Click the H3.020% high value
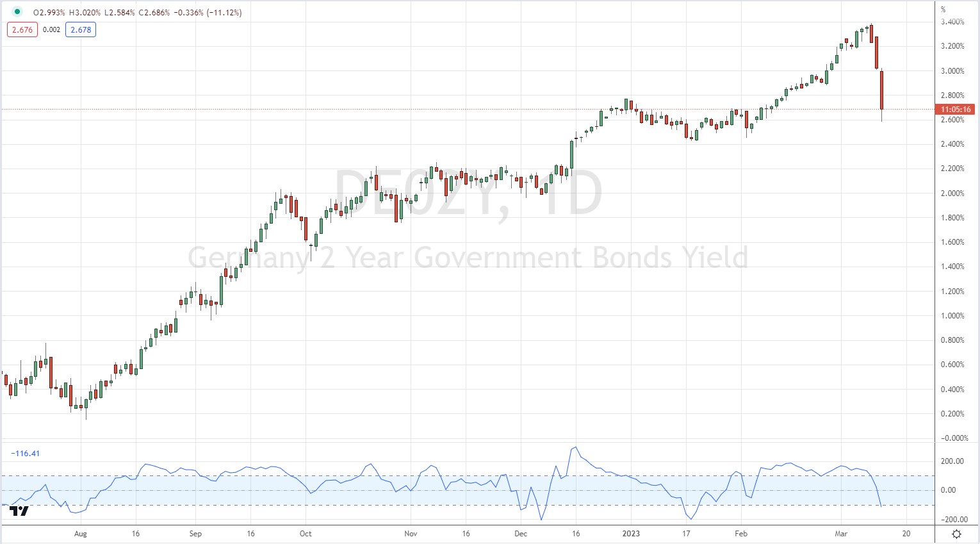Screen dimensions: 980x544 (x=86, y=12)
